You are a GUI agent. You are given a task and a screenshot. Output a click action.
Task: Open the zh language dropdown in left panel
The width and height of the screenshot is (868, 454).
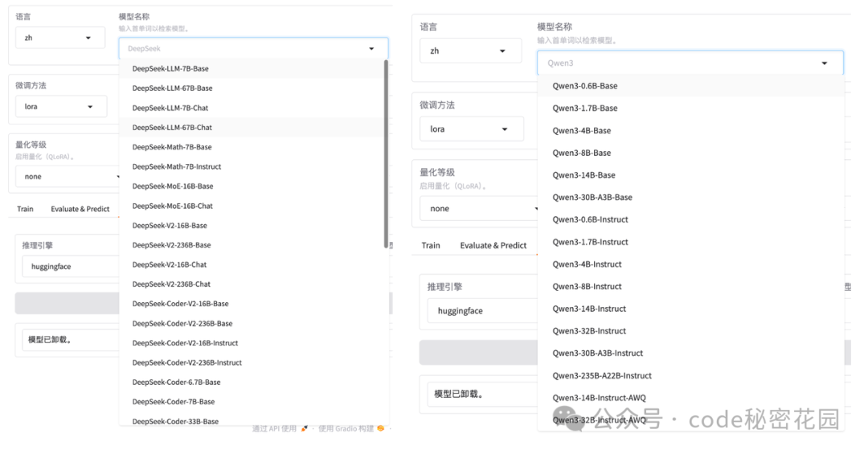click(x=59, y=38)
